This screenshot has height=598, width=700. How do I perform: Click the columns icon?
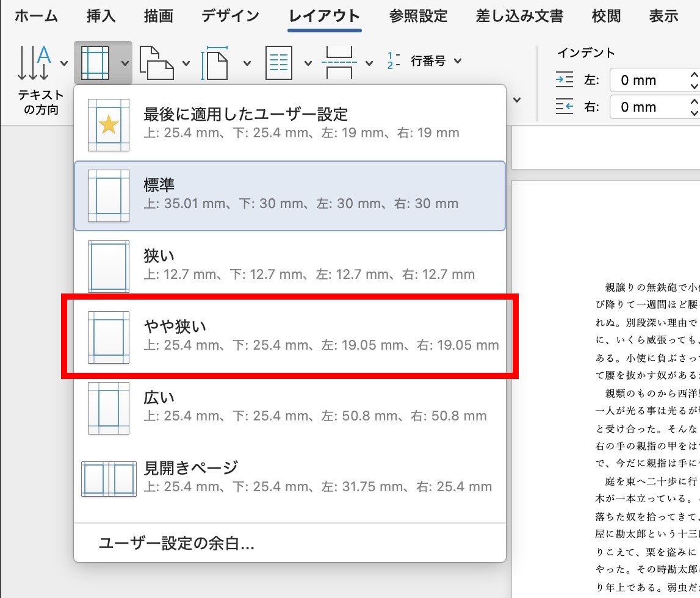tap(278, 62)
